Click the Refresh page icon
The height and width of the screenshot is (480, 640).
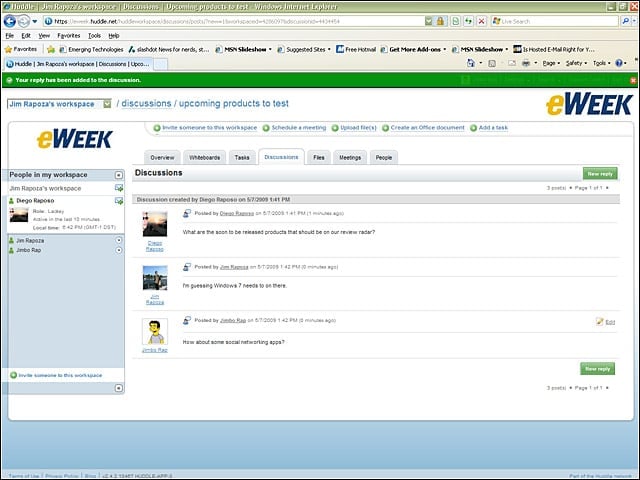coord(468,21)
